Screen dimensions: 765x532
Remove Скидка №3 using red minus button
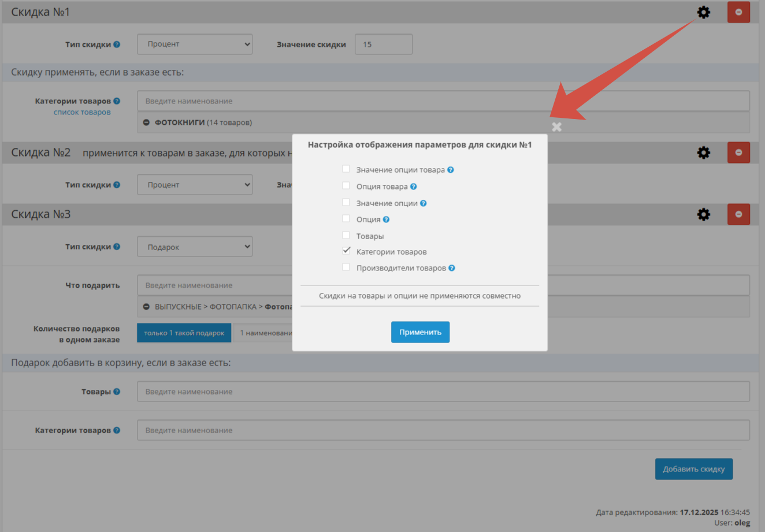pos(738,214)
